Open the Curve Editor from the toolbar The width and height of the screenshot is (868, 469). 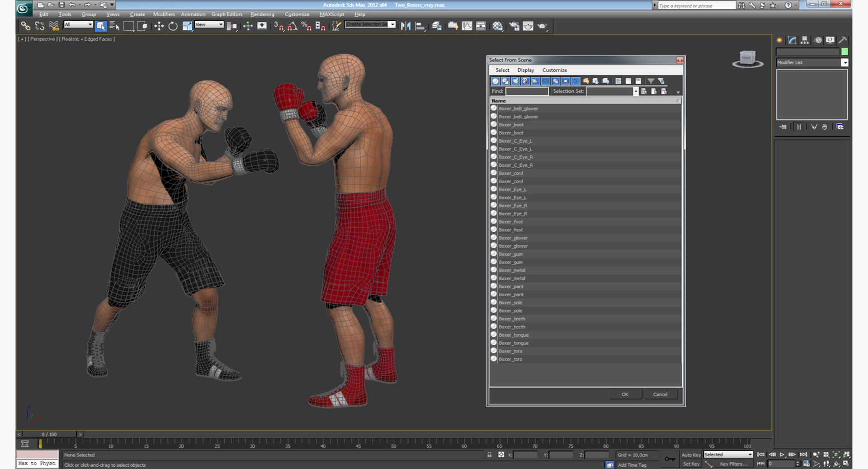point(467,26)
